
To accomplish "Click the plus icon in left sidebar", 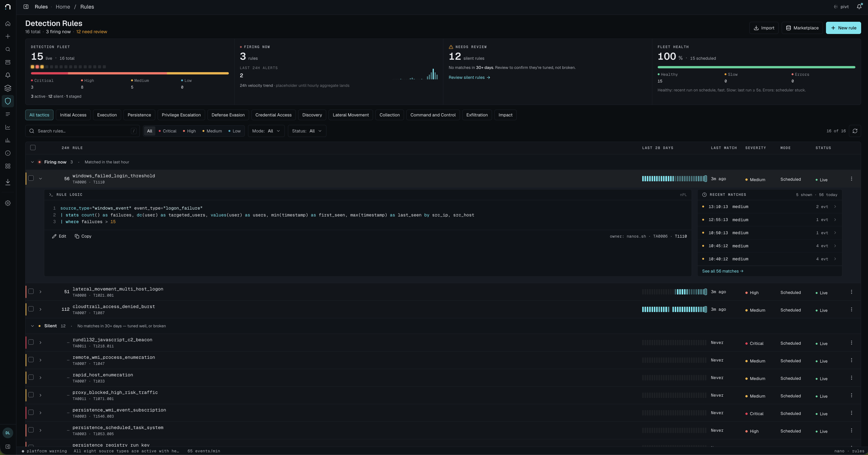I will [x=8, y=36].
